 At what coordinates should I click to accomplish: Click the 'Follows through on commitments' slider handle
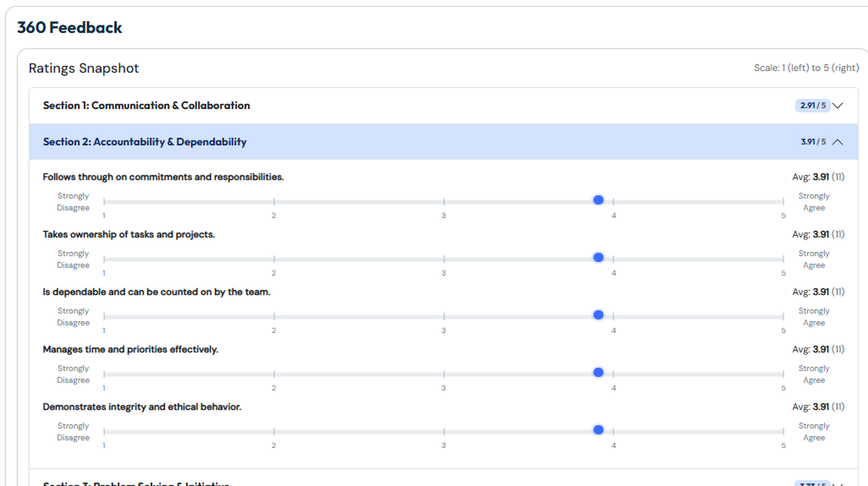coord(598,200)
